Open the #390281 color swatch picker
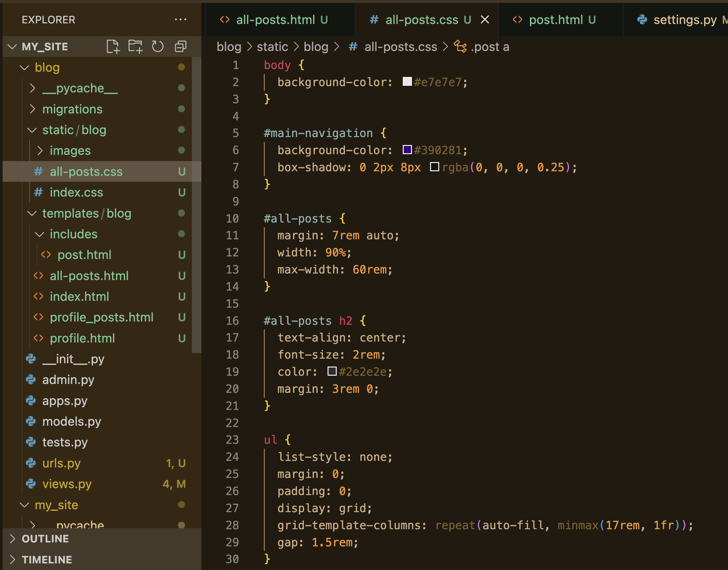The width and height of the screenshot is (728, 570). (x=407, y=150)
